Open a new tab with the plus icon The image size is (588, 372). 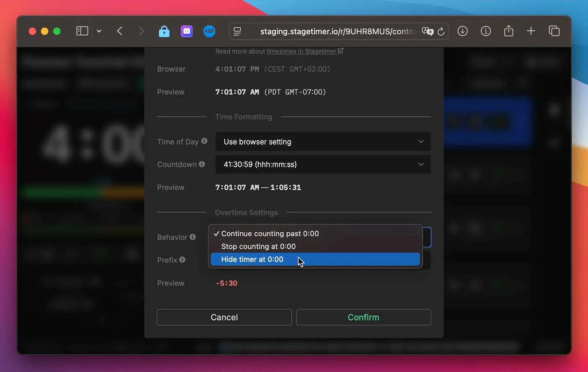click(x=531, y=31)
